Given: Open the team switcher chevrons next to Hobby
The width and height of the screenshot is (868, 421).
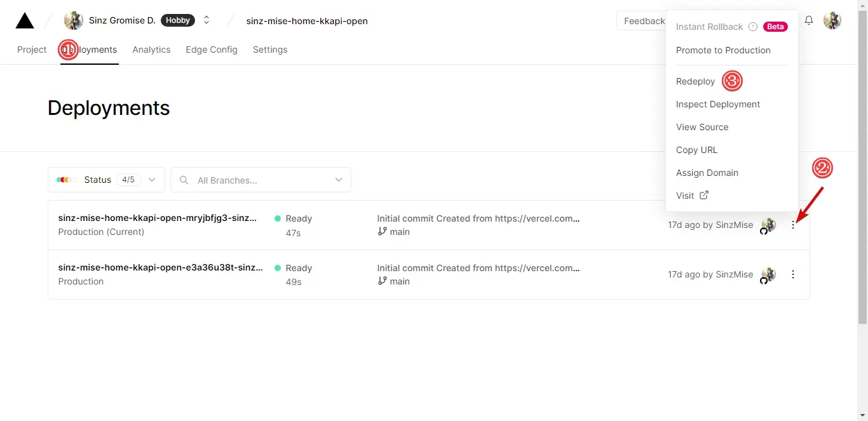Looking at the screenshot, I should pyautogui.click(x=207, y=20).
